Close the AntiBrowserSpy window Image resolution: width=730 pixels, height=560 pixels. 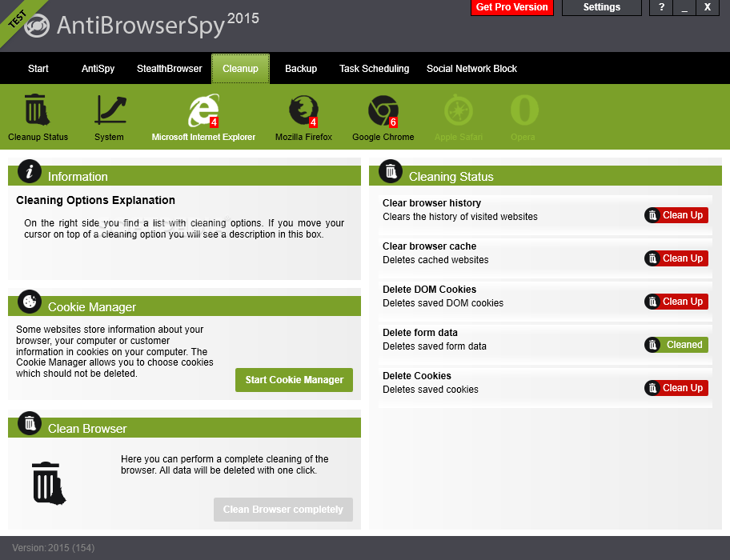pos(708,7)
